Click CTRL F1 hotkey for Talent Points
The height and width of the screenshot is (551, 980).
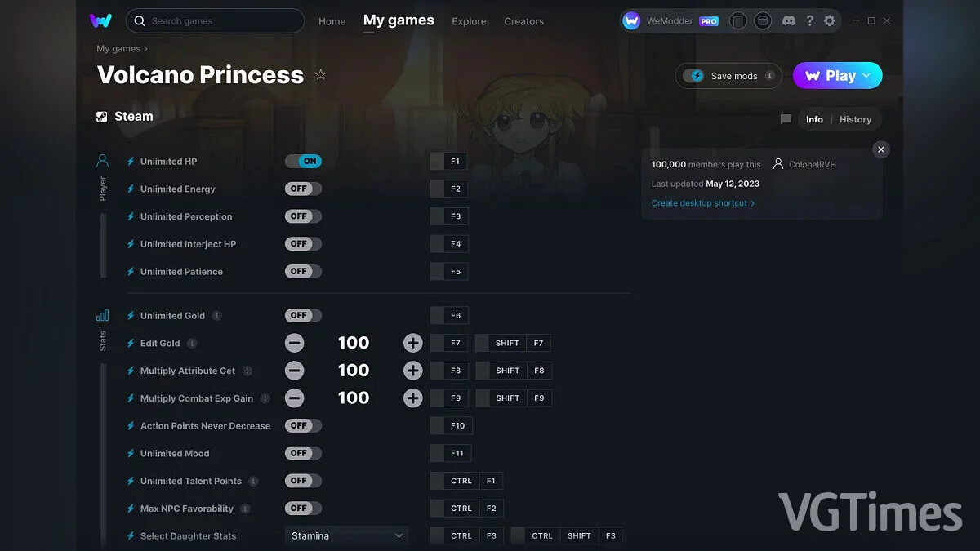[467, 481]
